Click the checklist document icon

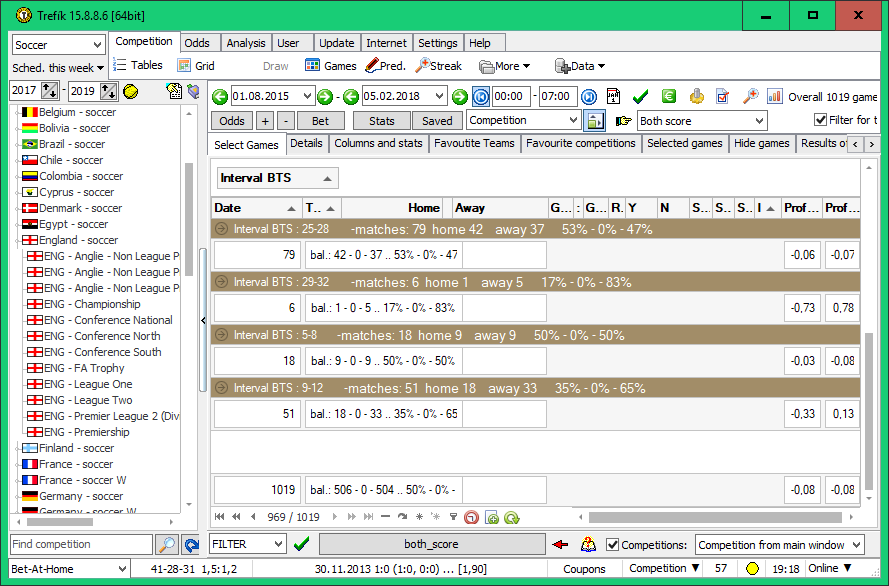[722, 96]
